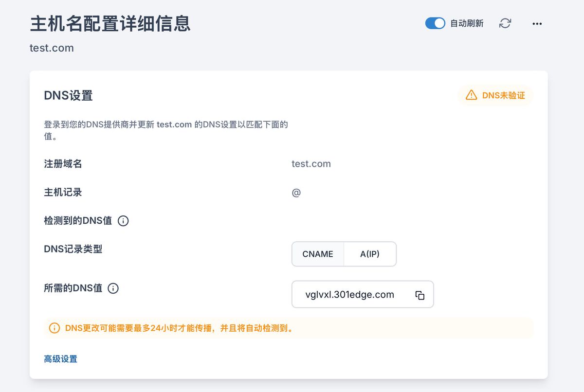Viewport: 584px width, 392px height.
Task: Click the info icon beside 检测到的DNS值
Action: [x=123, y=221]
